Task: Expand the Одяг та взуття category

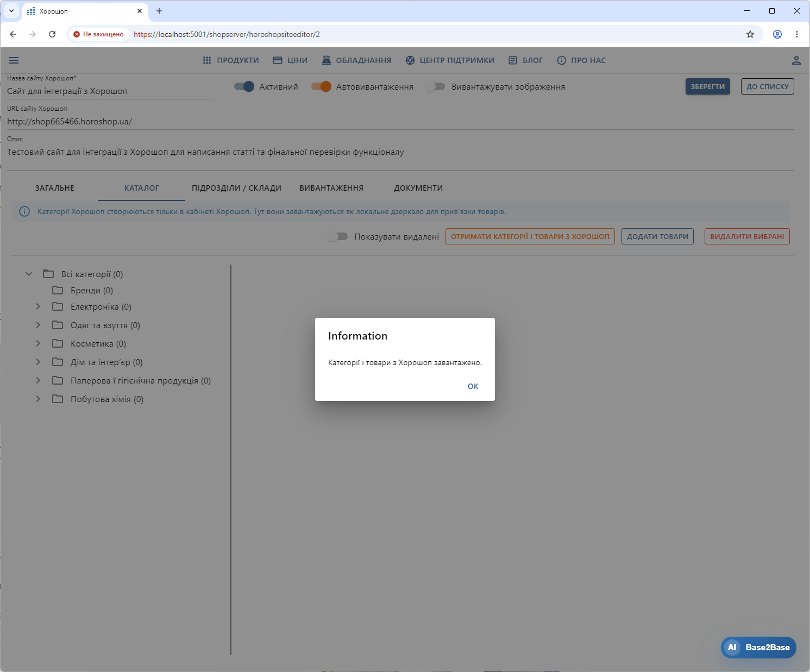Action: pos(38,325)
